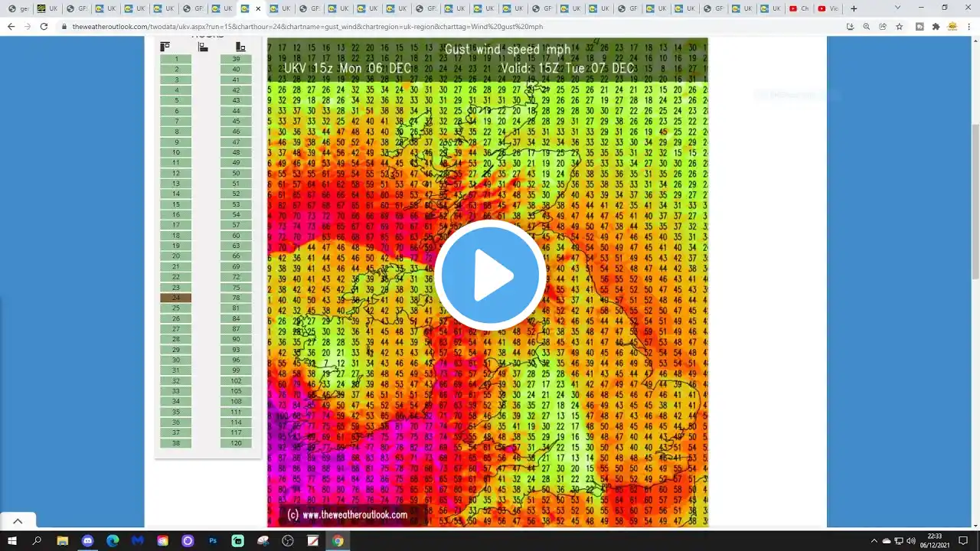Close the active browser tab
The width and height of the screenshot is (980, 551).
(258, 8)
